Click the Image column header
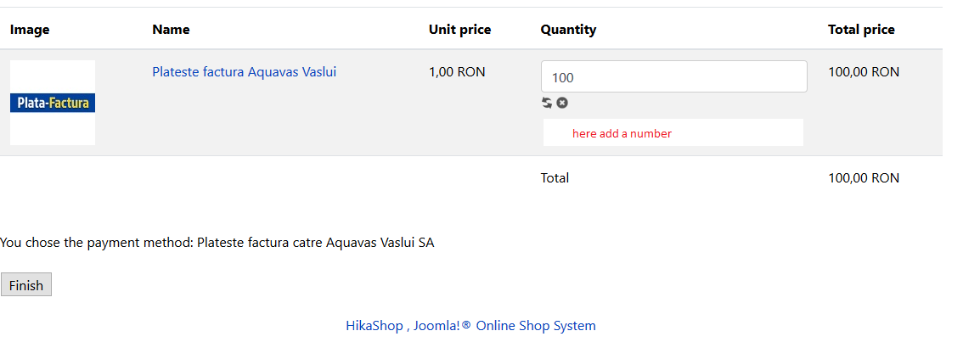This screenshot has width=980, height=359. (30, 30)
